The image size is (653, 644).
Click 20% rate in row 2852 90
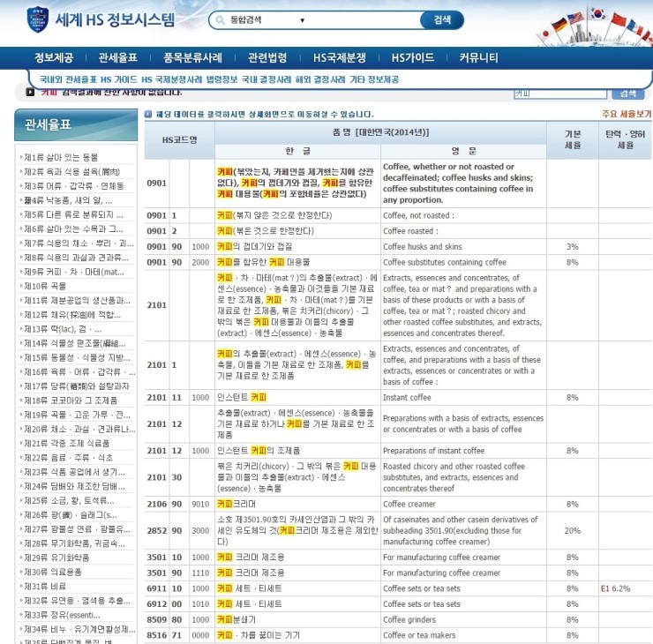[572, 531]
